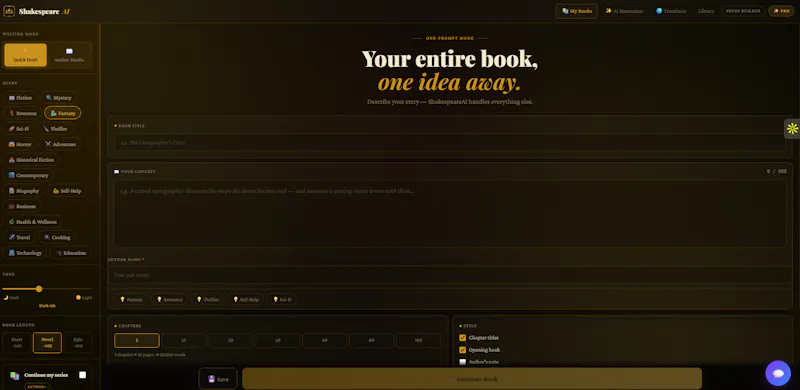Click the Self-Help lightbulb idea suggestion
800x390 pixels.
pos(246,299)
